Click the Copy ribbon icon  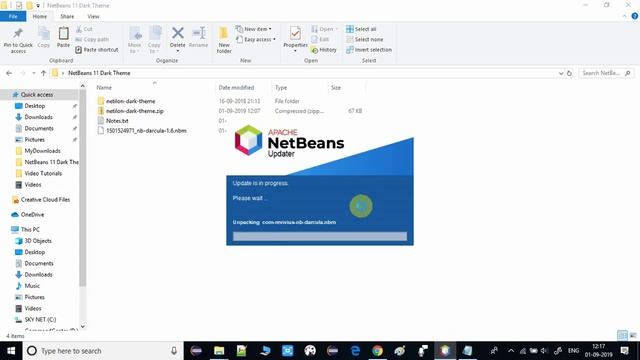44,33
